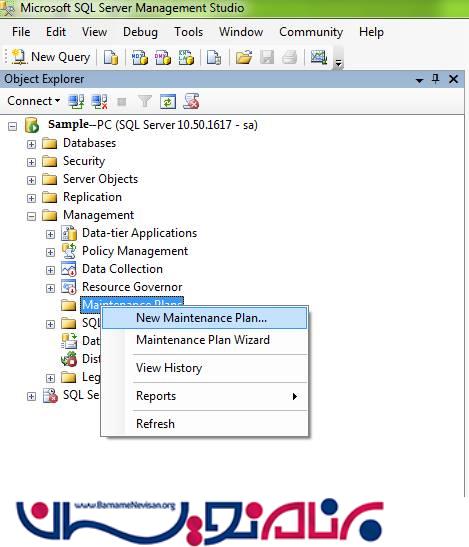Click the Distributed Transaction Coordinator icon

pos(69,359)
